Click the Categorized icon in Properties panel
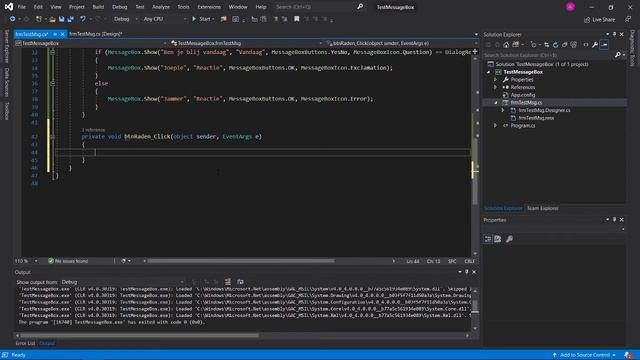This screenshot has width=640, height=360. pyautogui.click(x=488, y=239)
